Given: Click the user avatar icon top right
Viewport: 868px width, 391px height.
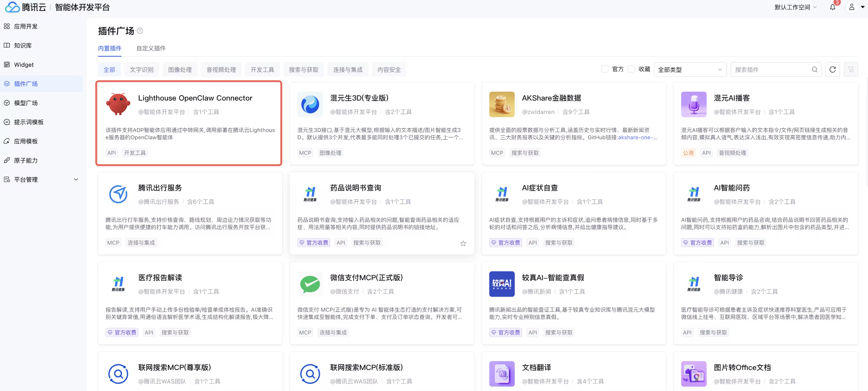Looking at the screenshot, I should point(851,7).
